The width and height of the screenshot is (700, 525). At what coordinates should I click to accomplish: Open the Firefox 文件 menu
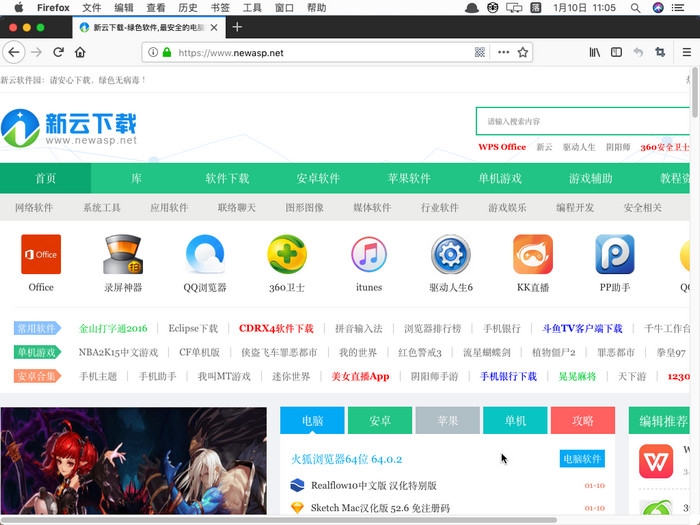coord(92,8)
